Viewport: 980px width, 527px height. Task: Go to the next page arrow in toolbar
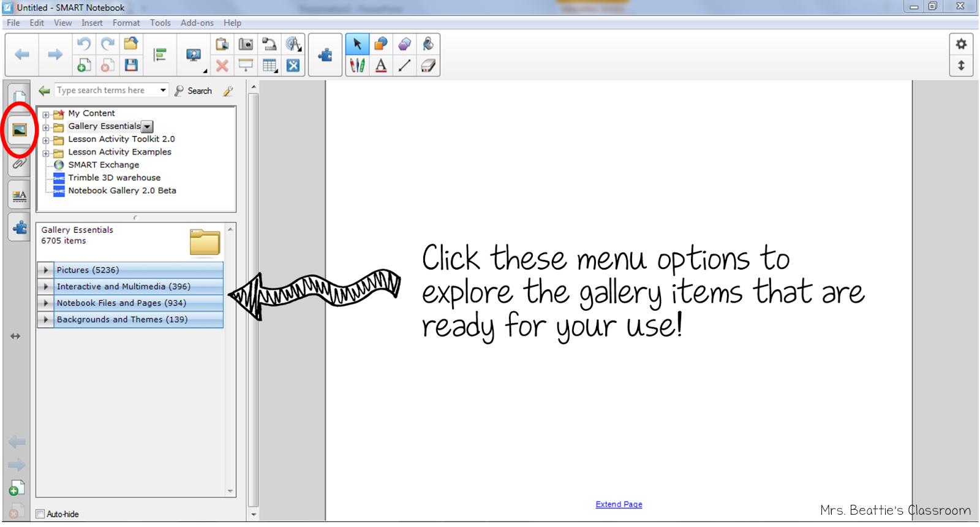[55, 55]
